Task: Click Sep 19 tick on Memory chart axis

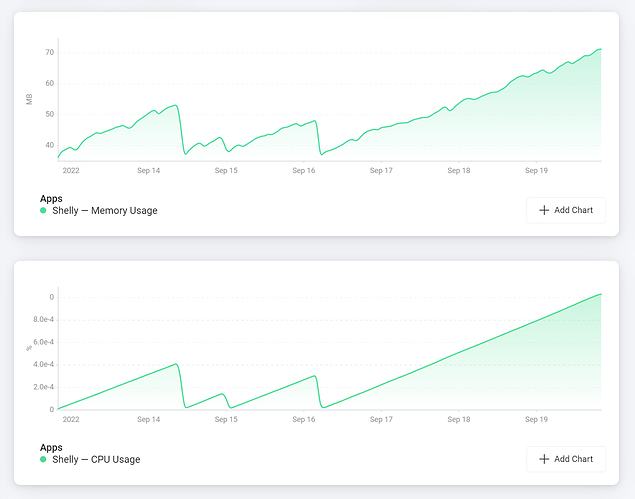Action: click(x=537, y=171)
